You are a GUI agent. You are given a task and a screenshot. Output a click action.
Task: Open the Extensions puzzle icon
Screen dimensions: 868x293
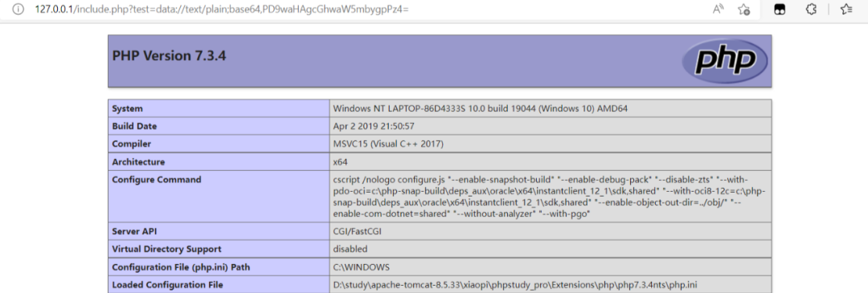point(812,10)
